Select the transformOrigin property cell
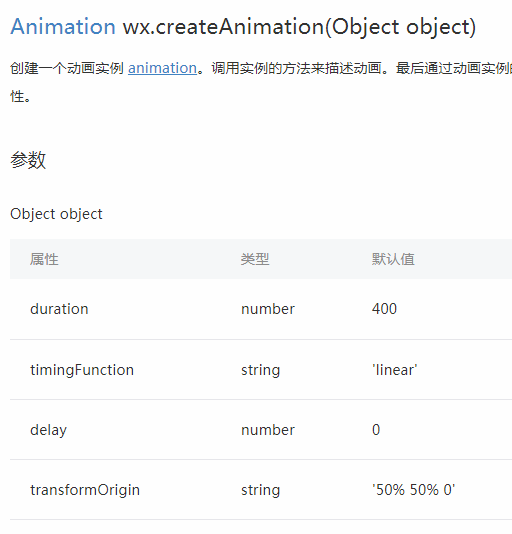The height and width of the screenshot is (534, 512). 85,490
